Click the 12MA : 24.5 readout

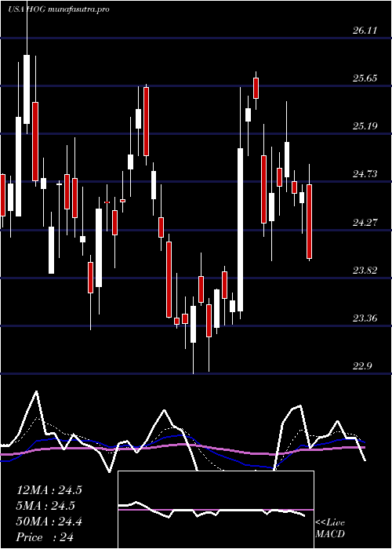point(49,490)
